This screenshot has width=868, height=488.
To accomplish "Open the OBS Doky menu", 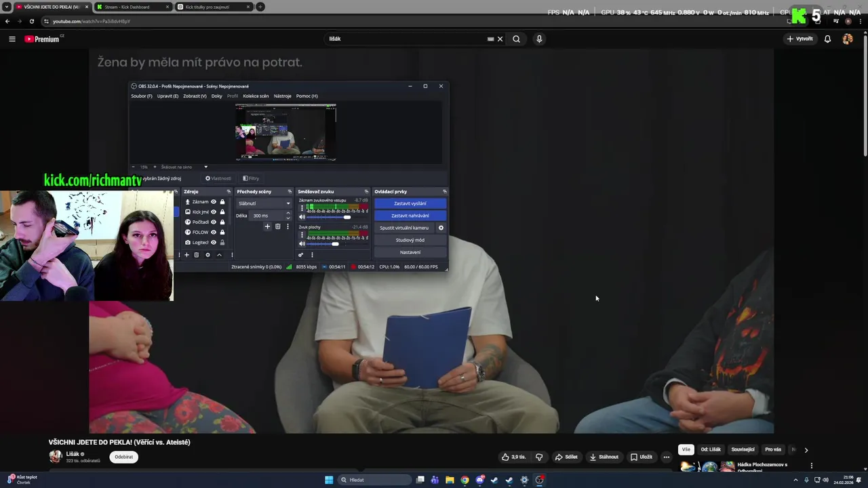I will pos(217,96).
